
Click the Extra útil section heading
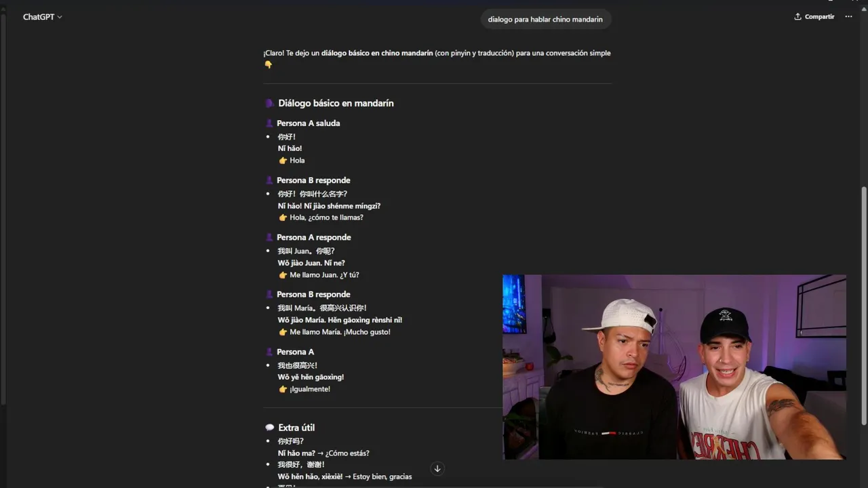[x=296, y=428]
